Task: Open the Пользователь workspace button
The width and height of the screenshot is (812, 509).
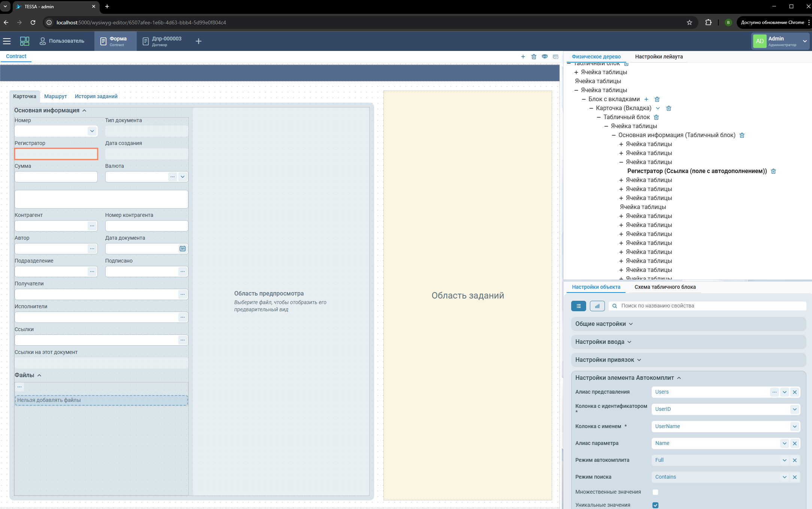Action: (62, 41)
